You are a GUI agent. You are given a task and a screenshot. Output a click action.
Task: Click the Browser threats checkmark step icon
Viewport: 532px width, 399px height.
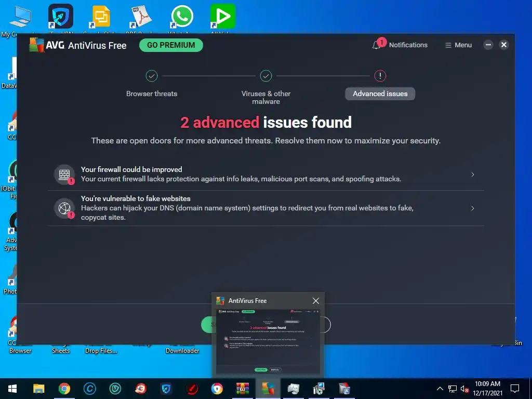152,76
